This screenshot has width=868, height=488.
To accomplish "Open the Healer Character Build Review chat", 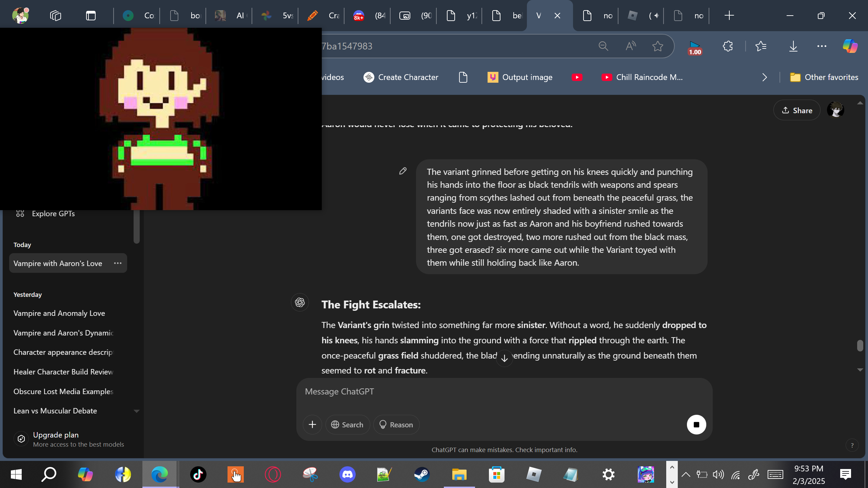I will (x=68, y=372).
